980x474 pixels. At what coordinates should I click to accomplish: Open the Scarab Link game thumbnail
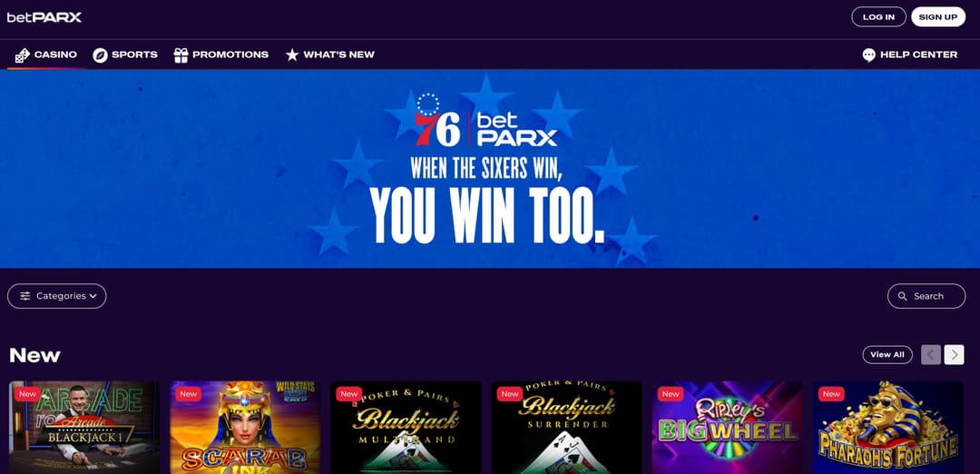coord(245,428)
